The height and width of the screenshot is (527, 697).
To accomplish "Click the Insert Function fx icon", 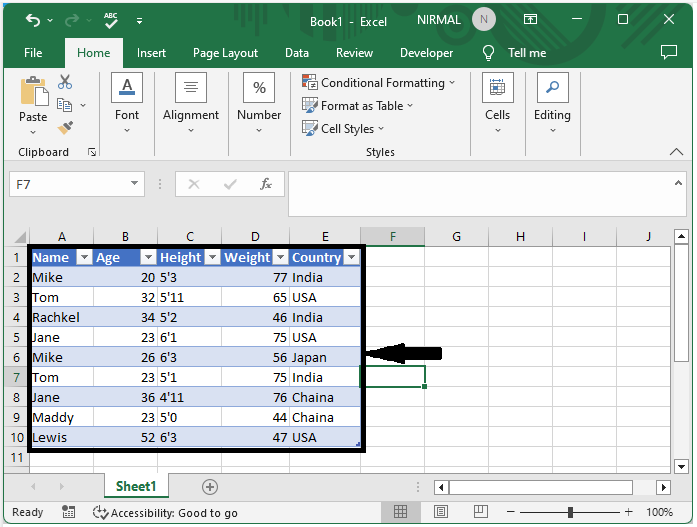I will (x=266, y=184).
